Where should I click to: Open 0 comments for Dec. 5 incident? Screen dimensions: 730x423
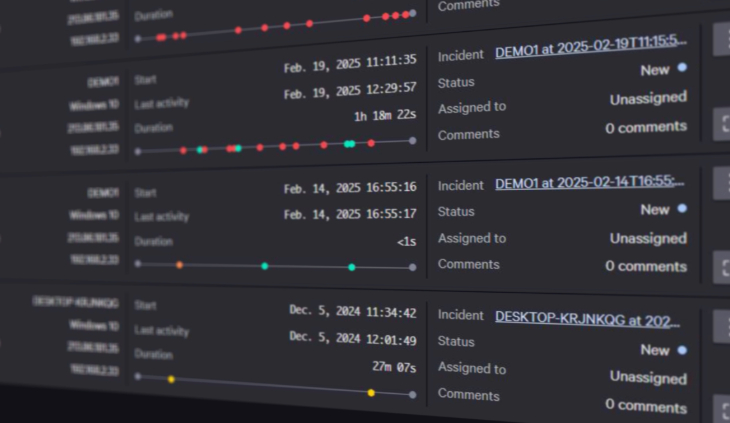click(645, 404)
